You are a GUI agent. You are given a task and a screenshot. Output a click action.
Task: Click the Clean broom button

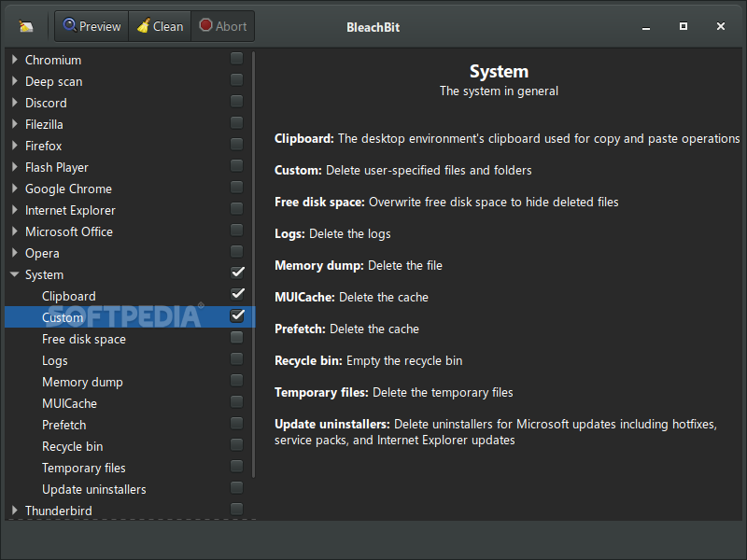[x=160, y=26]
